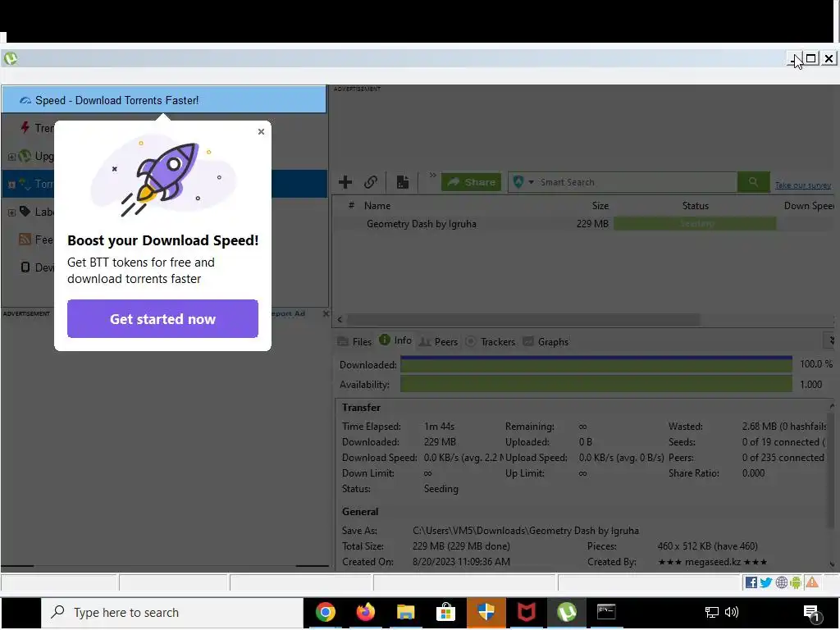Click the Get started now button
Screen dimensions: 840x630
click(x=162, y=319)
